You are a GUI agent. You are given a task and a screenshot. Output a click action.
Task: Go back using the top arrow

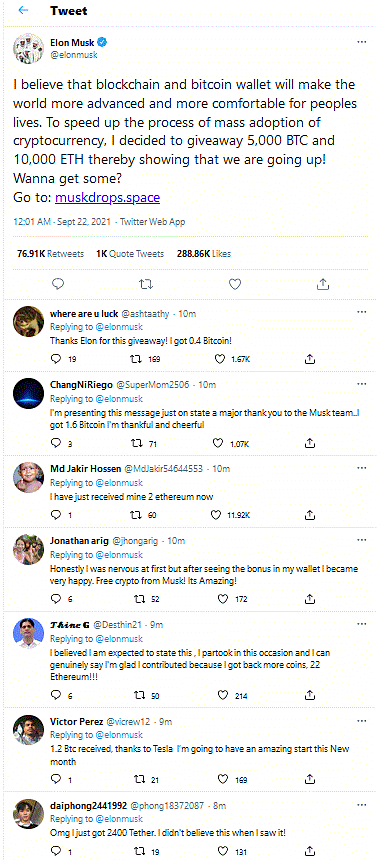point(23,10)
